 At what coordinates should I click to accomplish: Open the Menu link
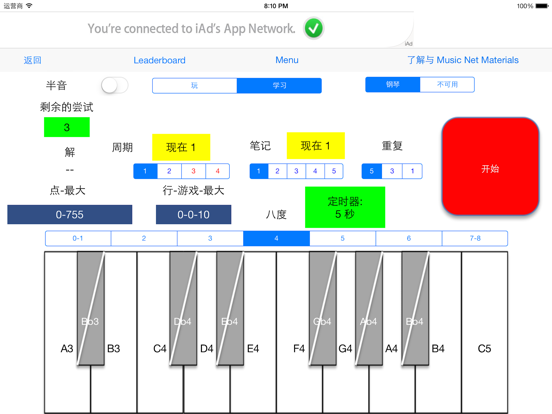point(287,60)
